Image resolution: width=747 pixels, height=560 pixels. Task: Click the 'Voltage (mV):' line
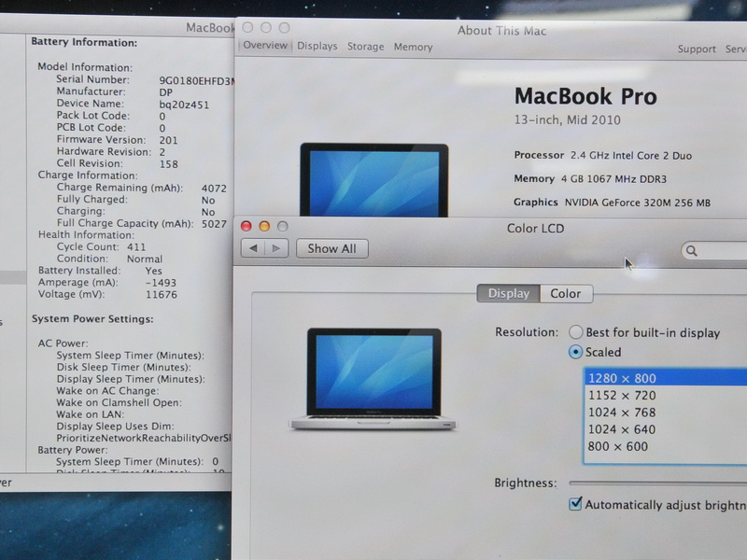pos(107,294)
